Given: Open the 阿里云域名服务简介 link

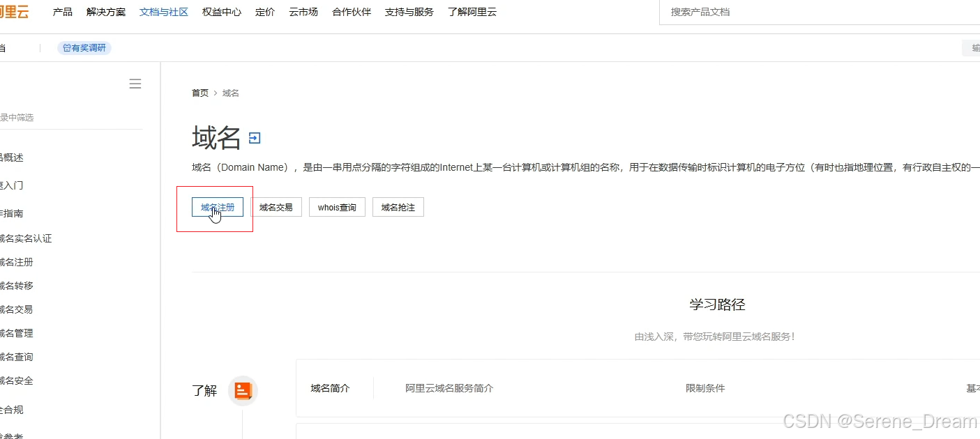Looking at the screenshot, I should 449,388.
